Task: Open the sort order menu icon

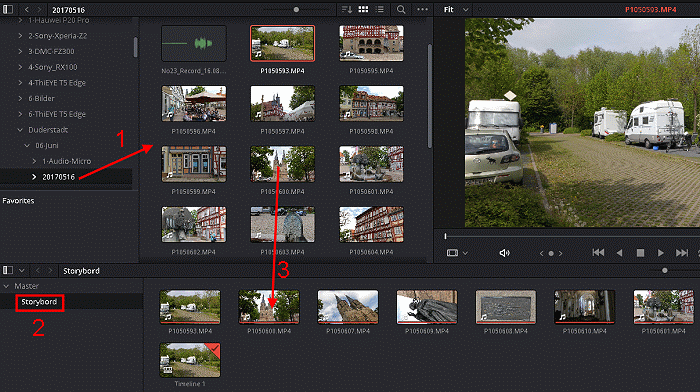Action: (347, 9)
